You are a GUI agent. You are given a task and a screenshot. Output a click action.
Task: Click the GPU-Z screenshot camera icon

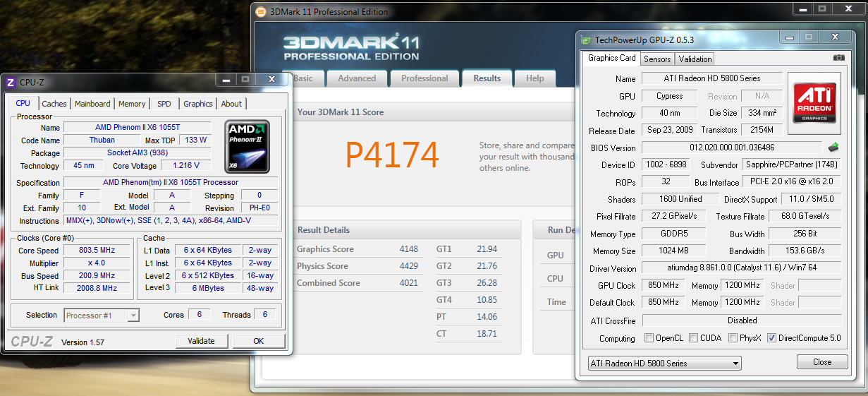pyautogui.click(x=838, y=58)
